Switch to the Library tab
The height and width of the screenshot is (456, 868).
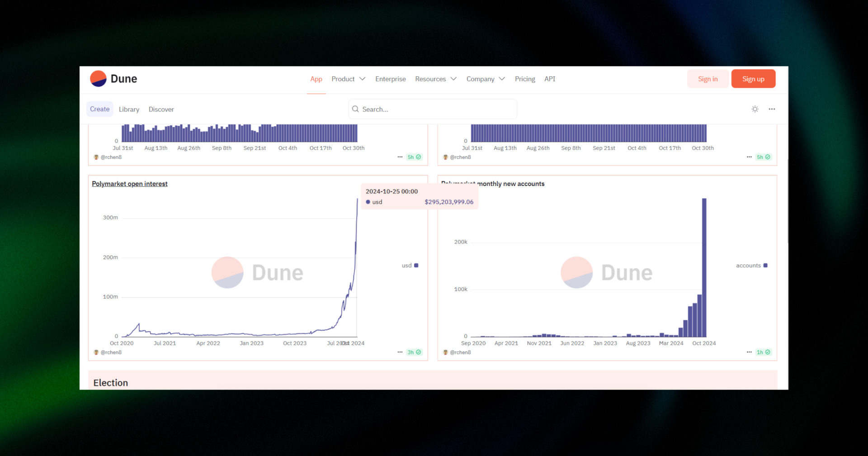pos(129,109)
